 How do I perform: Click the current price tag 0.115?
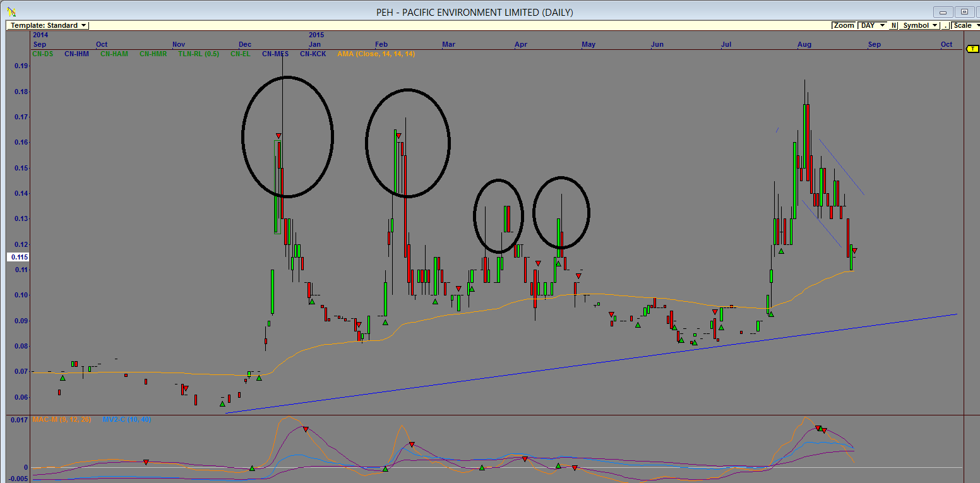17,257
